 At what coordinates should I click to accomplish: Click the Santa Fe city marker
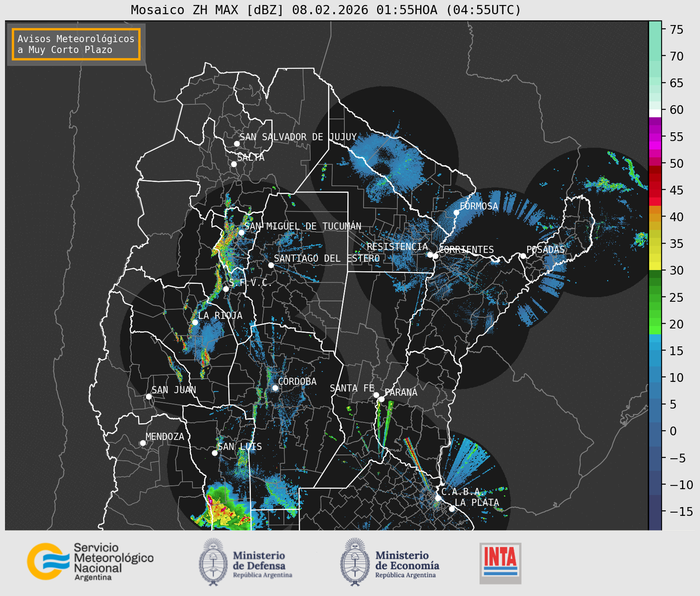376,395
